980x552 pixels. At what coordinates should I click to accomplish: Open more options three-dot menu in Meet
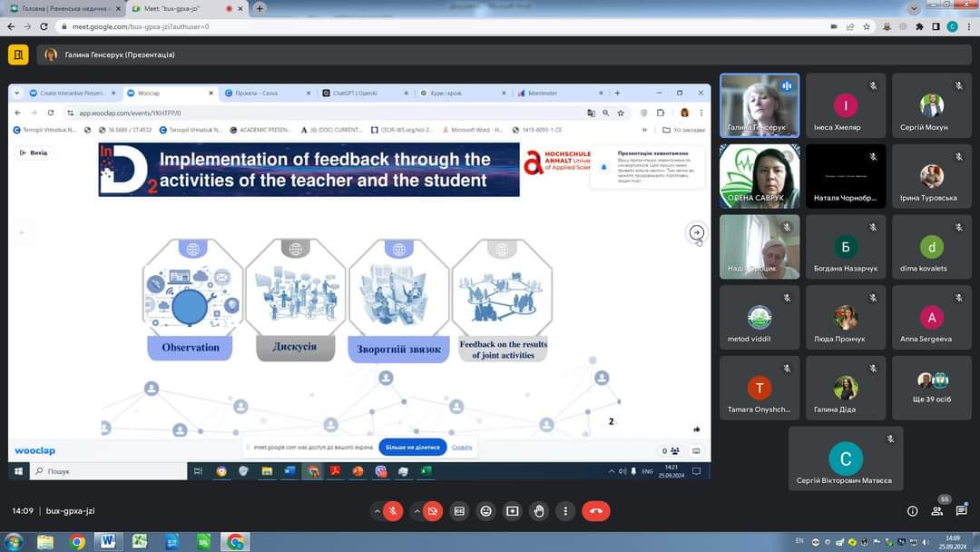[x=565, y=511]
